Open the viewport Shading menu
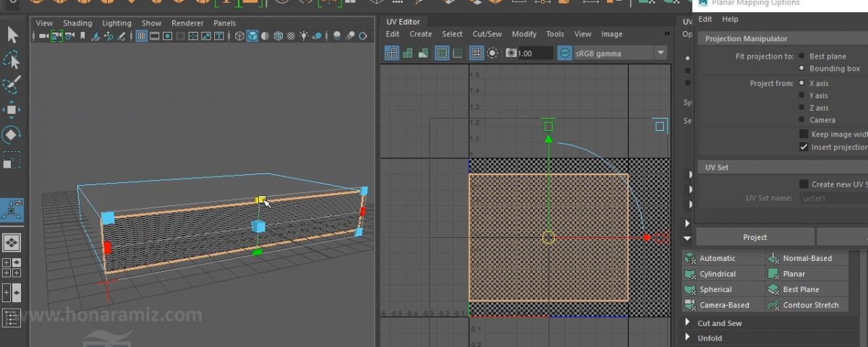This screenshot has height=347, width=868. (x=77, y=23)
